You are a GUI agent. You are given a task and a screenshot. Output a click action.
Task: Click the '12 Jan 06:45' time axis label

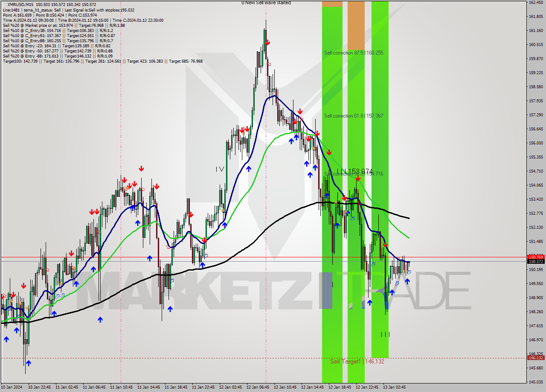[x=258, y=387]
